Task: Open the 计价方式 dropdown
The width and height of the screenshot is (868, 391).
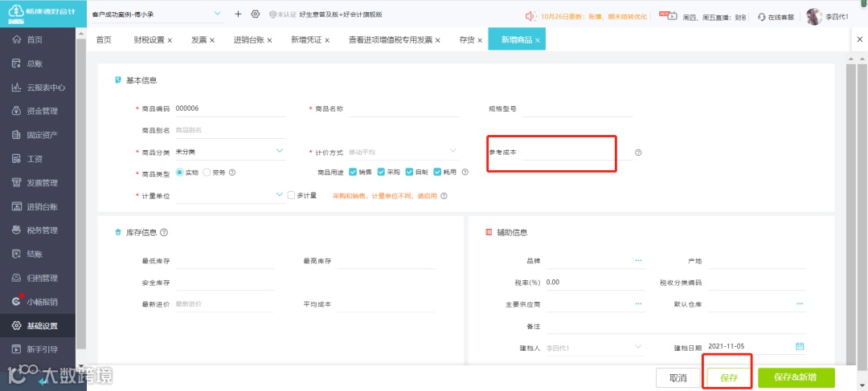Action: 452,150
